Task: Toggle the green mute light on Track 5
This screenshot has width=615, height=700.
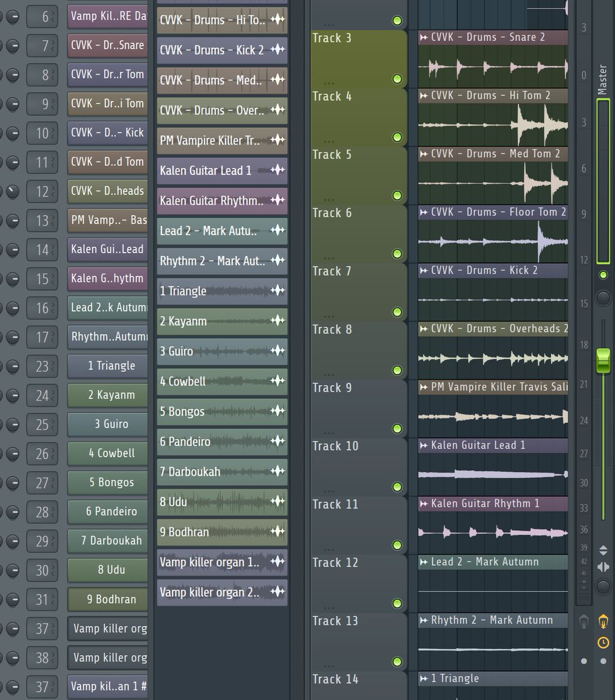Action: pos(397,195)
